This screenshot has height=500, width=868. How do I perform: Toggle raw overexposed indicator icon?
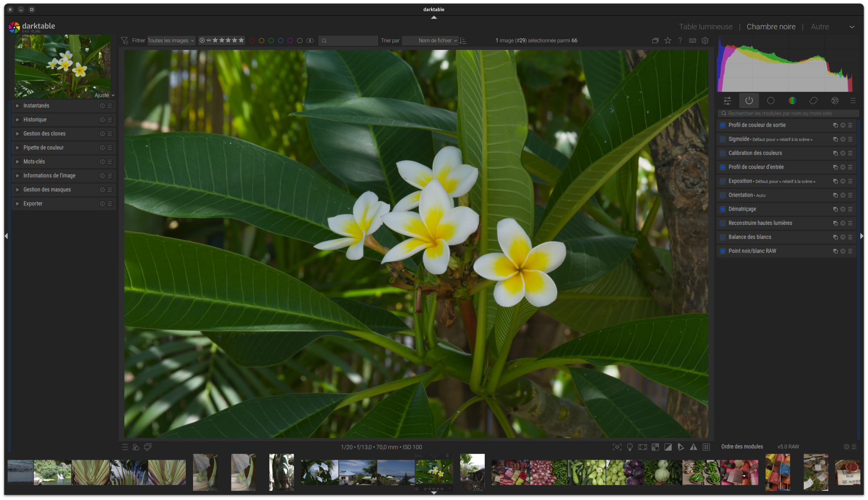pos(655,447)
